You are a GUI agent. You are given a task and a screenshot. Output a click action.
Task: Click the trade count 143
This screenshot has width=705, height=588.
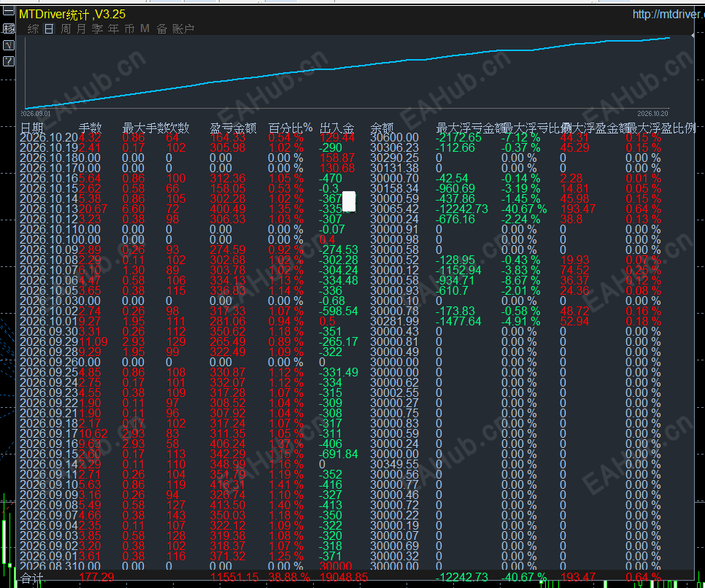(176, 515)
